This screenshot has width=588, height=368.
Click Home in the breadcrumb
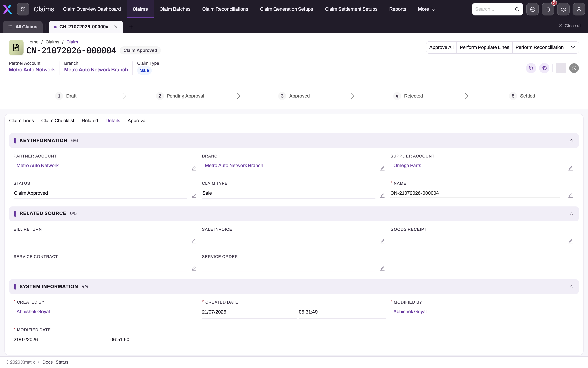(x=32, y=42)
